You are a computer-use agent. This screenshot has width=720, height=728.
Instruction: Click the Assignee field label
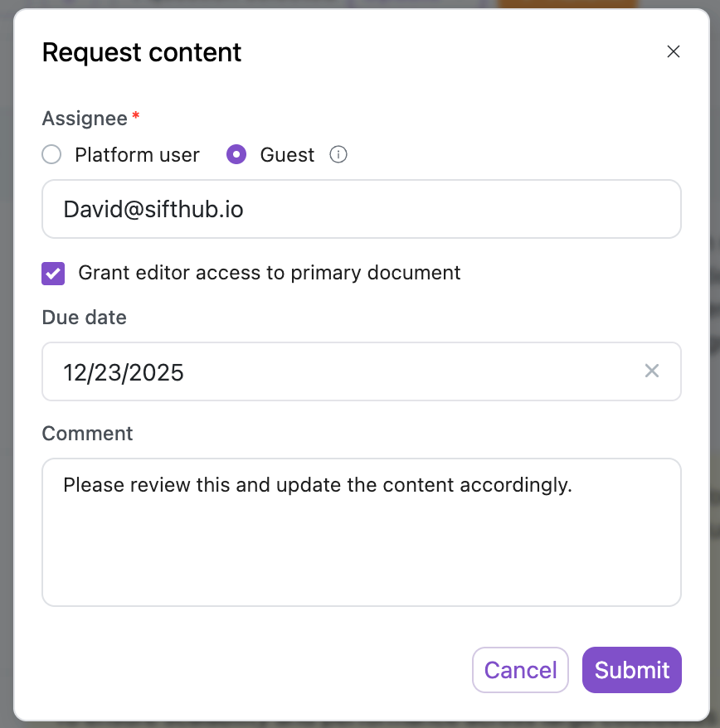click(x=85, y=119)
